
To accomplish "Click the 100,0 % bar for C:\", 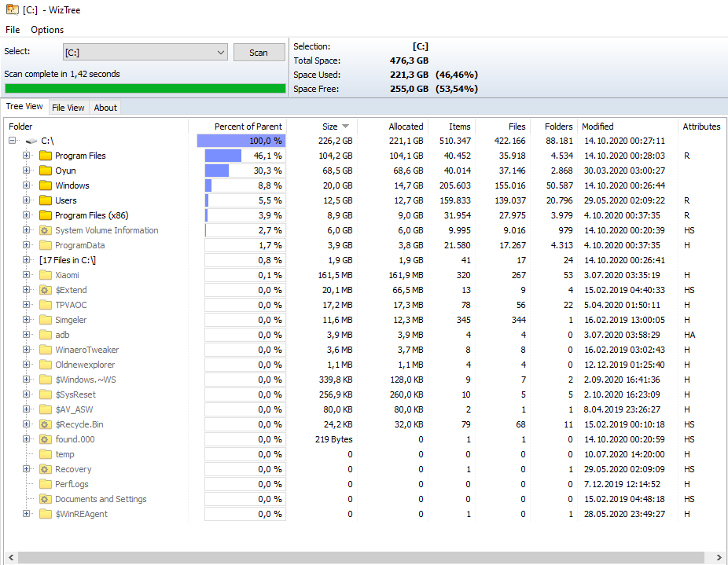I will coord(241,141).
